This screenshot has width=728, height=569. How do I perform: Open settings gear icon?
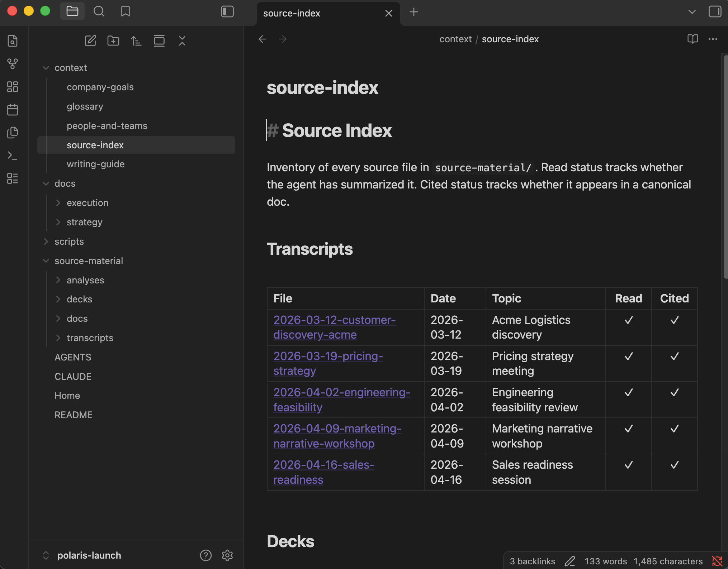[x=227, y=555]
